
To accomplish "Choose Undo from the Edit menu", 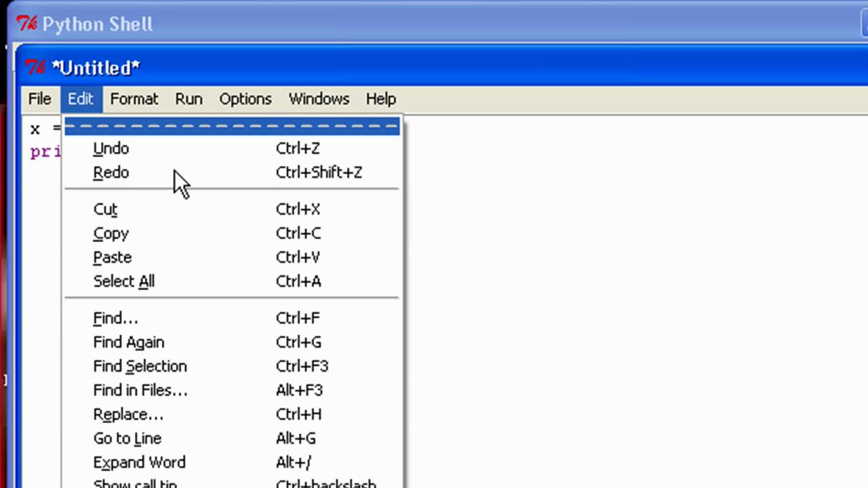I will (232, 148).
